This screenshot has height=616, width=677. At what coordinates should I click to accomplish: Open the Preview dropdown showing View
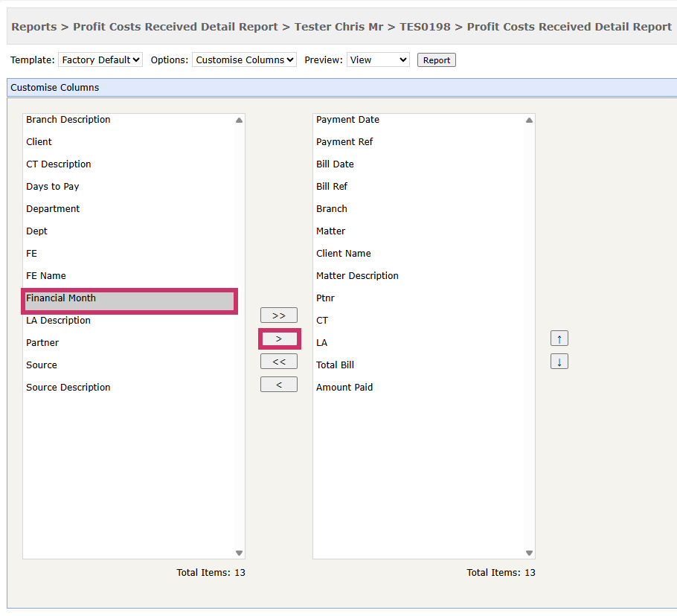(x=378, y=60)
